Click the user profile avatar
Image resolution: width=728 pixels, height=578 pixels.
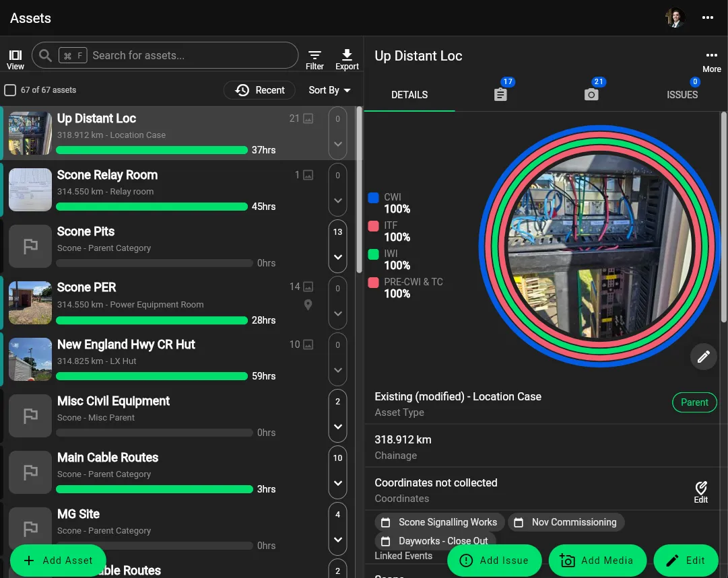[x=675, y=18]
